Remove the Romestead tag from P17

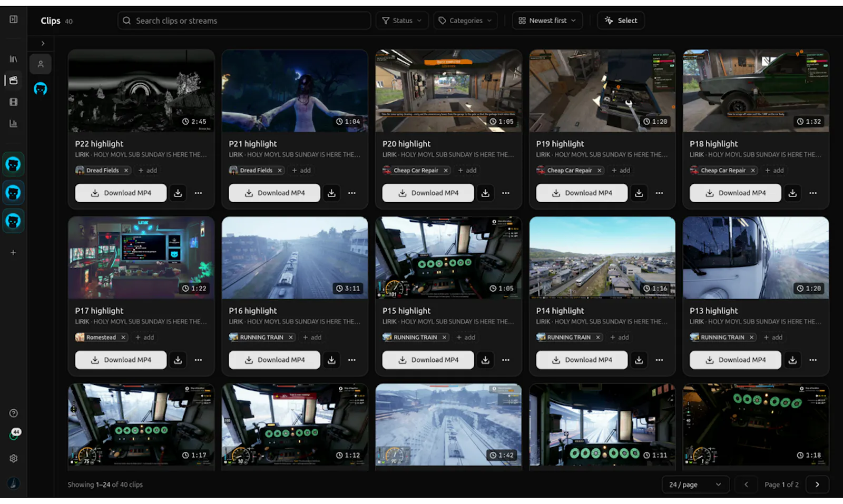[123, 338]
